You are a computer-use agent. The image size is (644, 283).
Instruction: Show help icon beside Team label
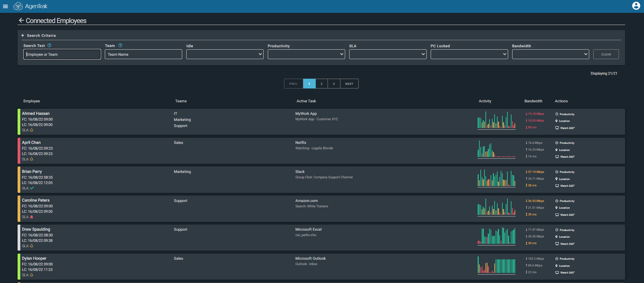pyautogui.click(x=120, y=45)
